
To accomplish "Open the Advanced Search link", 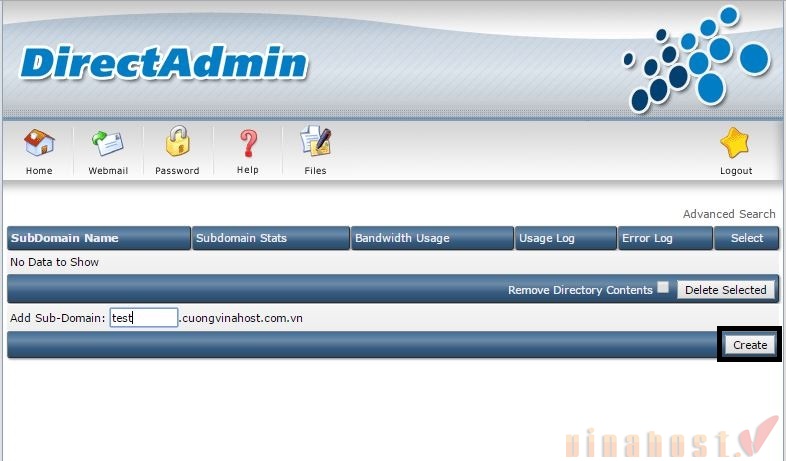I will (x=729, y=214).
